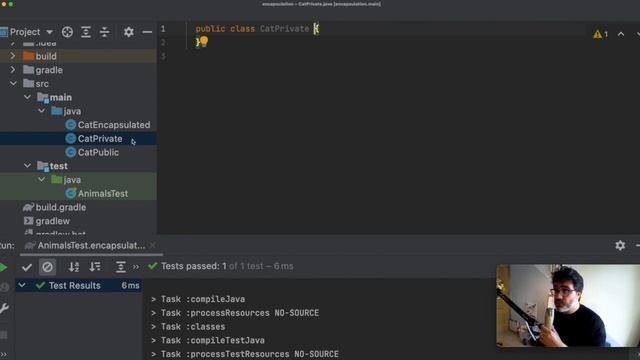This screenshot has height=360, width=640.
Task: Open the CatEncapsulated class file
Action: click(x=108, y=125)
